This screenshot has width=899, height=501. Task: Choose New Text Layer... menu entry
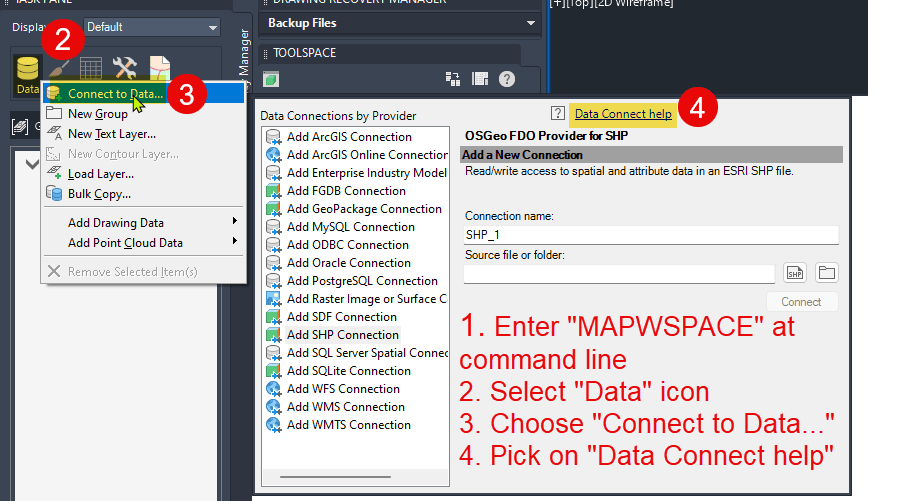tap(143, 134)
